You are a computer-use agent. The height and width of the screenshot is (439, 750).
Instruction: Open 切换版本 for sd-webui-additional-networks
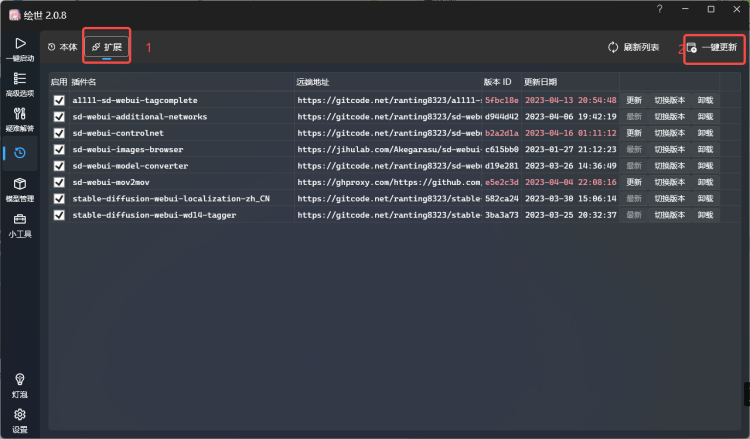point(670,117)
